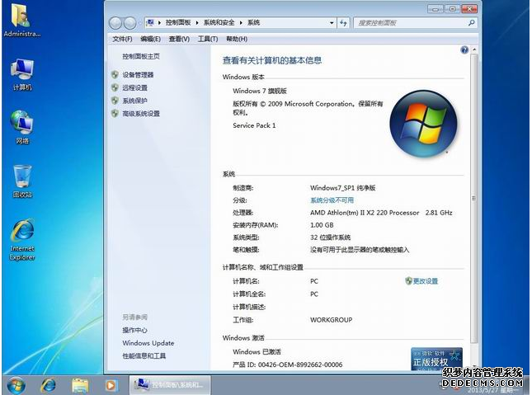Click the shield icon beside 高级系统设置
Viewport: 532px width, 395px height.
(115, 113)
